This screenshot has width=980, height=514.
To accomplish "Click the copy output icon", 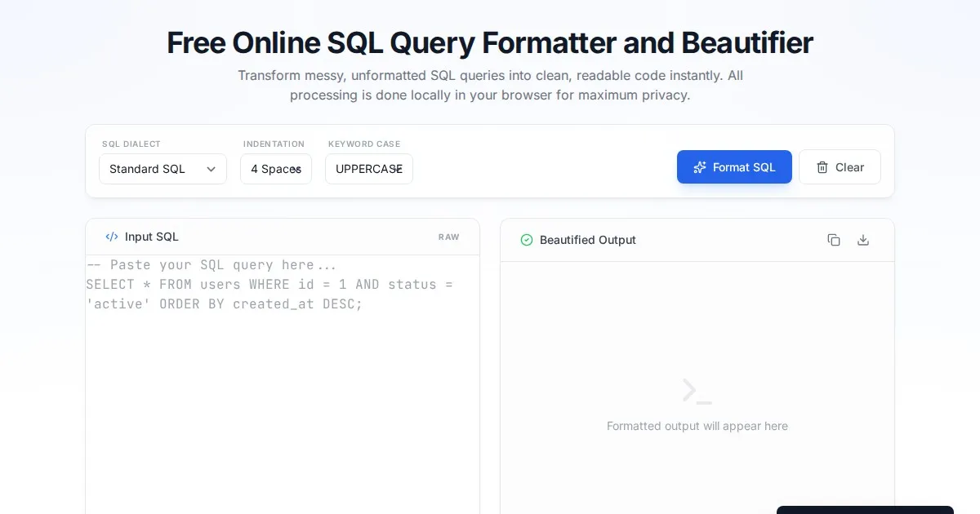I will click(x=833, y=240).
